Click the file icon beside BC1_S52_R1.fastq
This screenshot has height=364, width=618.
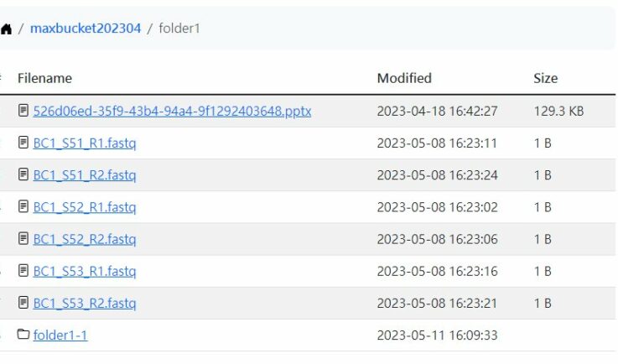(x=23, y=206)
